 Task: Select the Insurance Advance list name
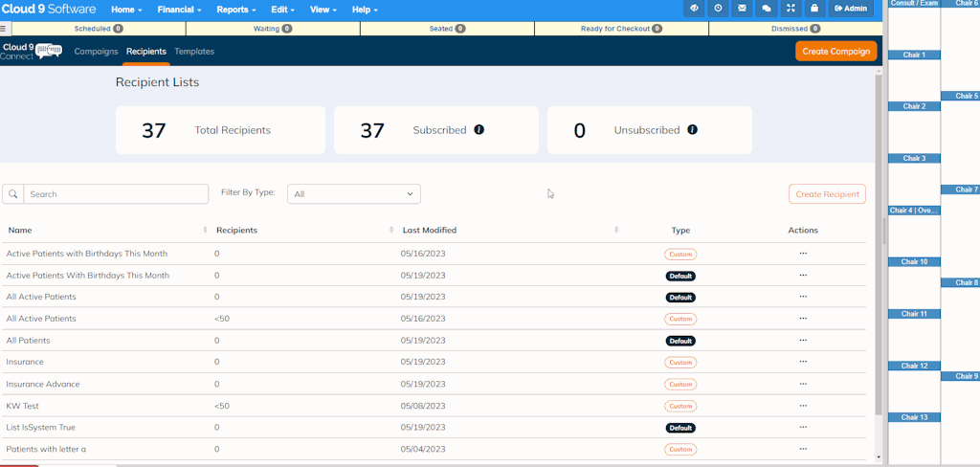[43, 384]
